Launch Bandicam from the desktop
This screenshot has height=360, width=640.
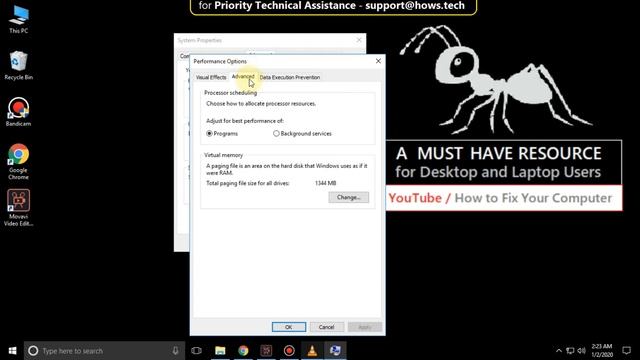click(x=18, y=112)
